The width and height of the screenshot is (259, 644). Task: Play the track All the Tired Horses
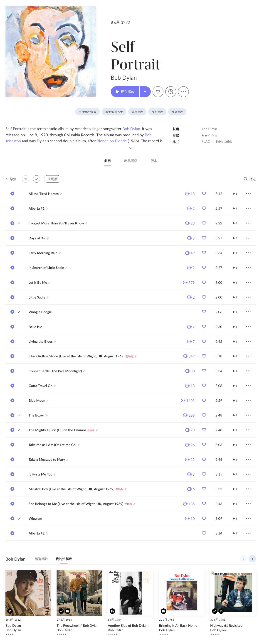coord(12,194)
